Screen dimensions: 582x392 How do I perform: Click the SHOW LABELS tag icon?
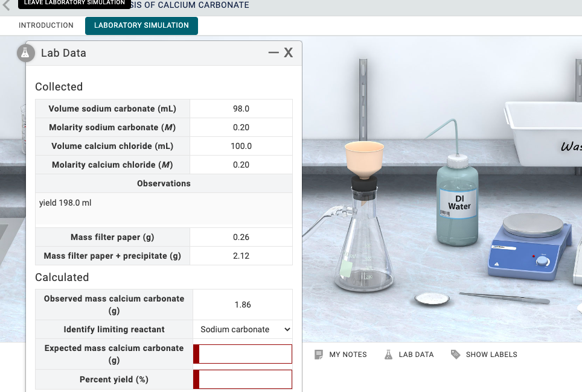455,354
